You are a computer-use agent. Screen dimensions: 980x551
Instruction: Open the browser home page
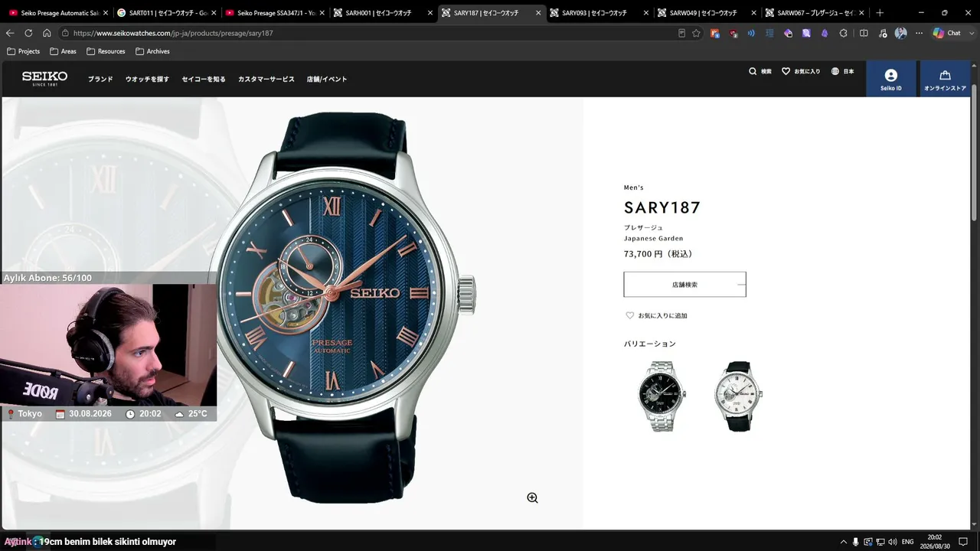(x=47, y=33)
